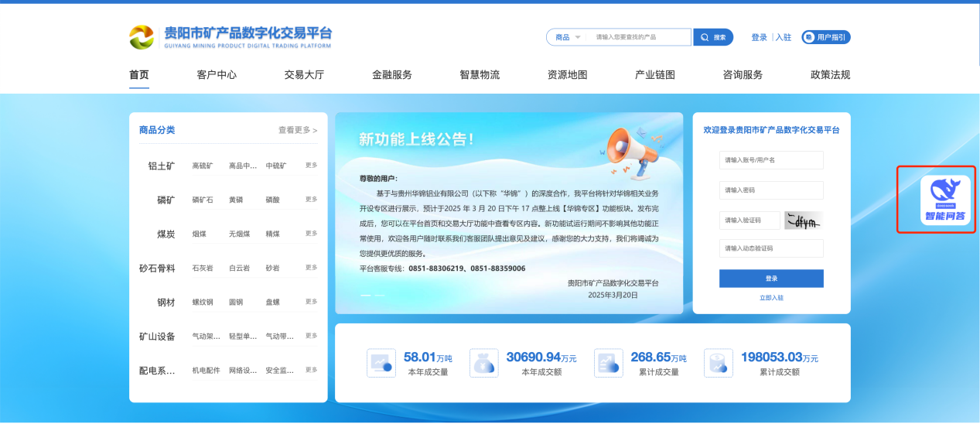The image size is (980, 424).
Task: Select 矿山设备 category
Action: [157, 336]
